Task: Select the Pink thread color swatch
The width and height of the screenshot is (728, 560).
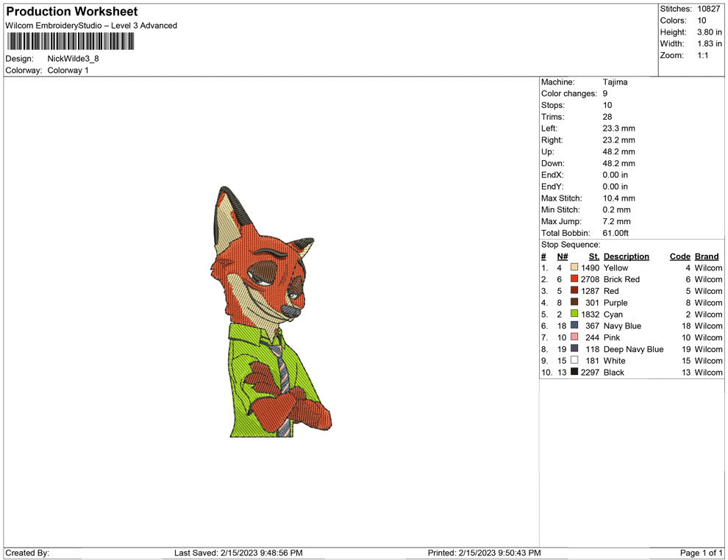Action: click(574, 337)
